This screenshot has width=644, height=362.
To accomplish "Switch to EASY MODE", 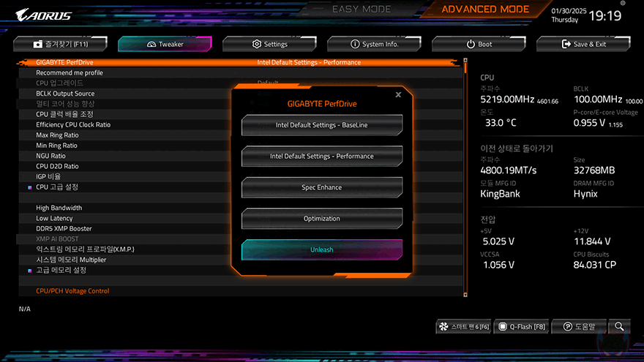I will point(362,9).
